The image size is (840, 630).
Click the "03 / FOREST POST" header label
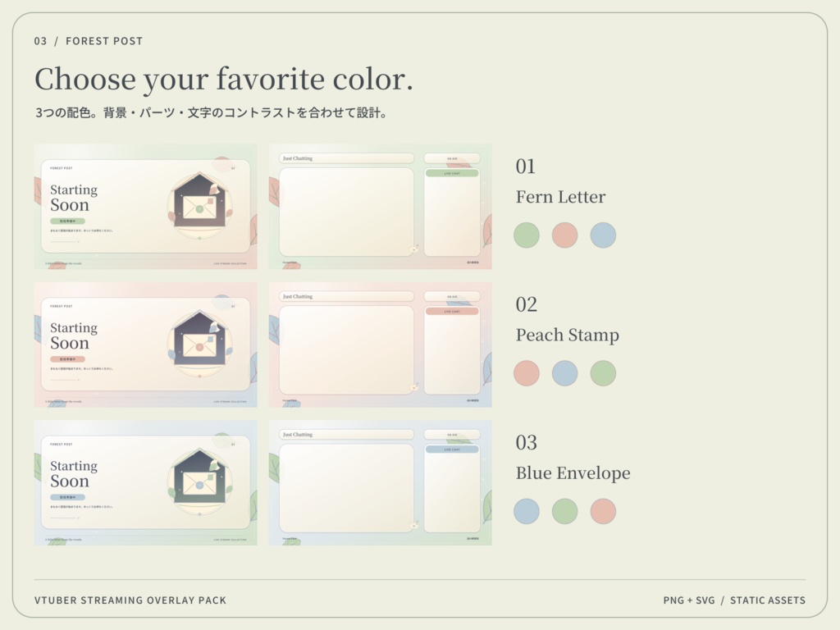tap(89, 41)
